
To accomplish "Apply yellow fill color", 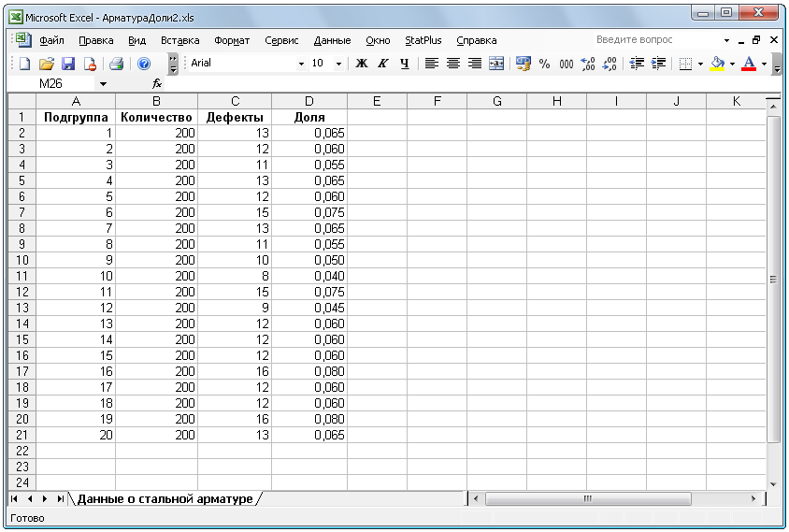I will point(718,64).
